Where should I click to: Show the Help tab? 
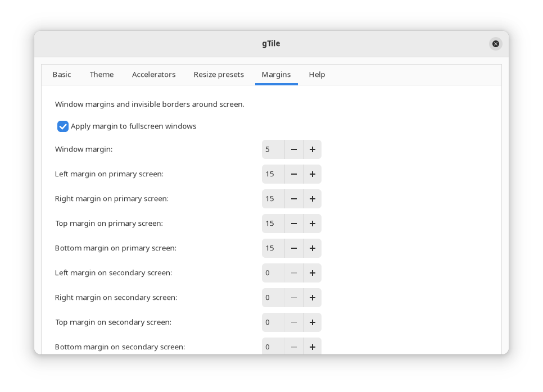(317, 75)
